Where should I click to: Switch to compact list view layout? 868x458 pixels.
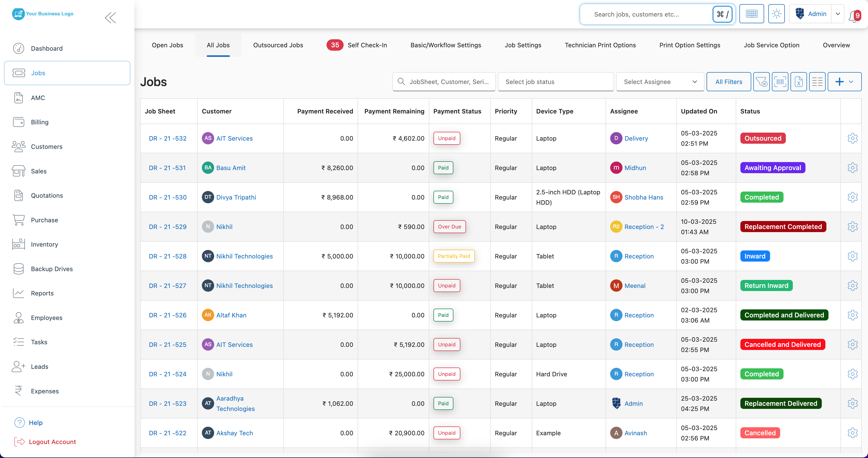coord(817,82)
